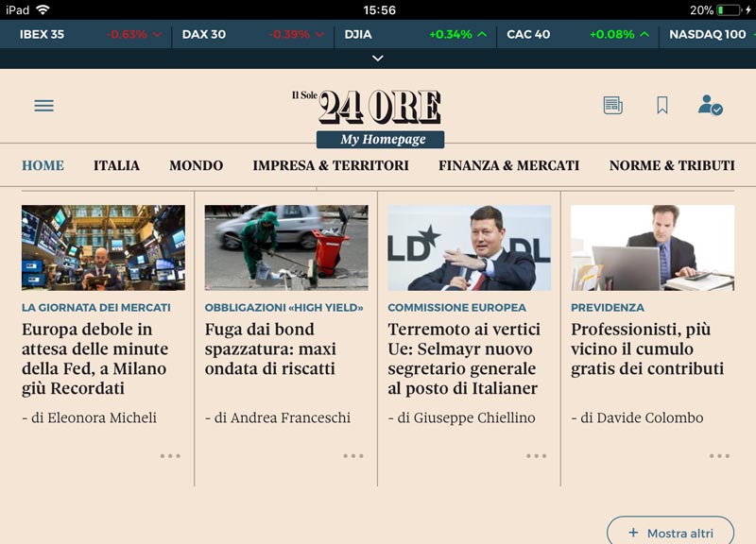756x544 pixels.
Task: Open the newspaper edition icon
Action: click(612, 105)
